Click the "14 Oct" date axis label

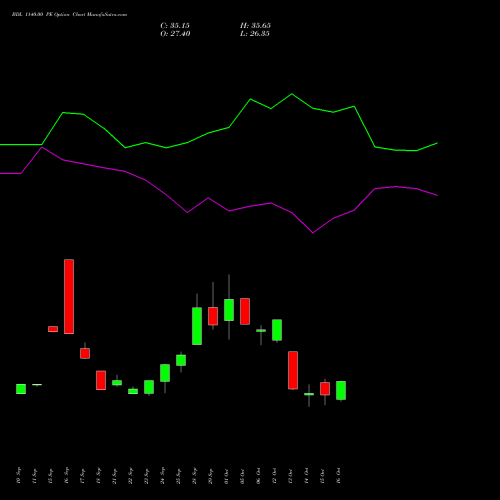(306, 476)
